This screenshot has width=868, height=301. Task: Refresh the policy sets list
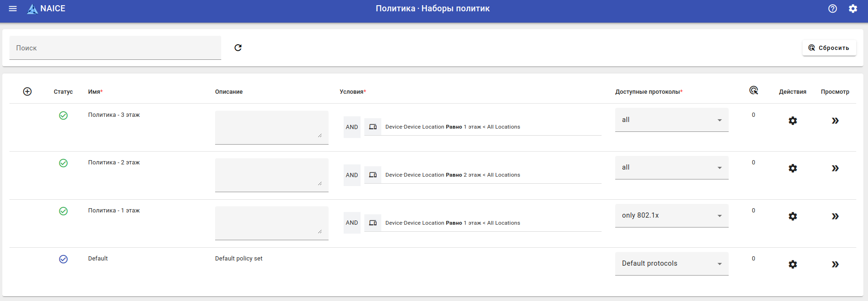pos(238,48)
